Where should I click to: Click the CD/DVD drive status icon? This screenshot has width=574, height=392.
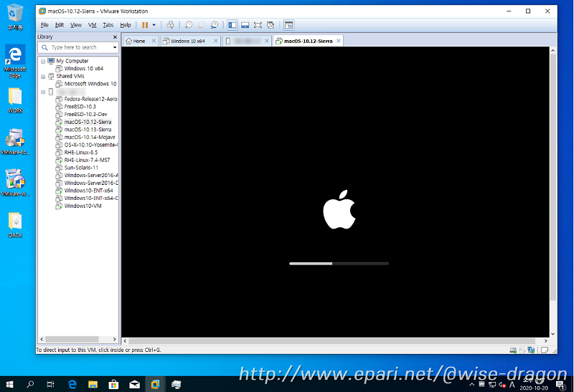(x=522, y=350)
